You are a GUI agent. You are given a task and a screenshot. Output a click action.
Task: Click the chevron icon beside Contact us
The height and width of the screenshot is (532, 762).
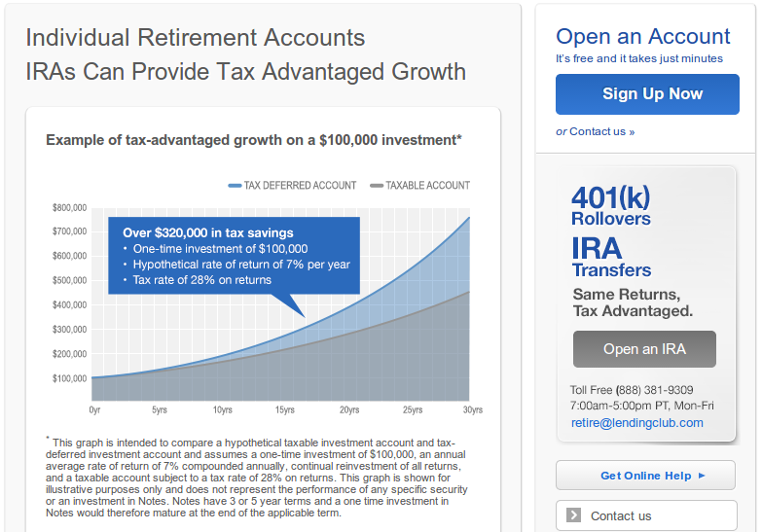573,515
